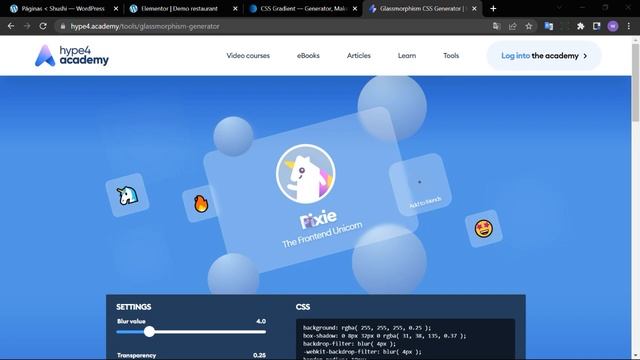Open the translate page icon in address bar

point(496,26)
